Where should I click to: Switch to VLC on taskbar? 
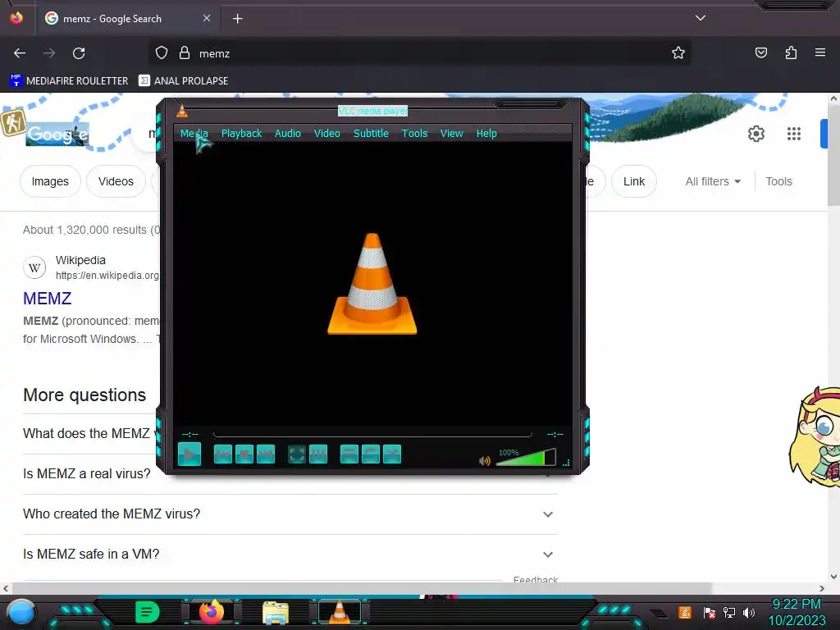click(339, 612)
